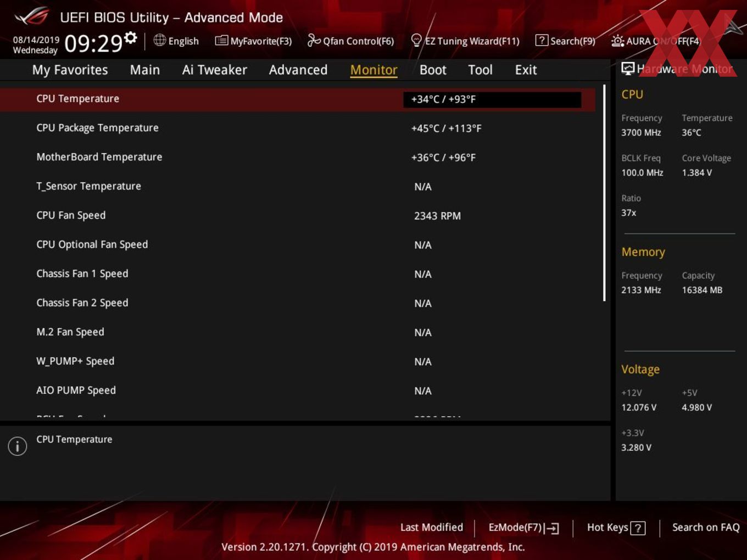Click the AURA light icon

click(617, 41)
